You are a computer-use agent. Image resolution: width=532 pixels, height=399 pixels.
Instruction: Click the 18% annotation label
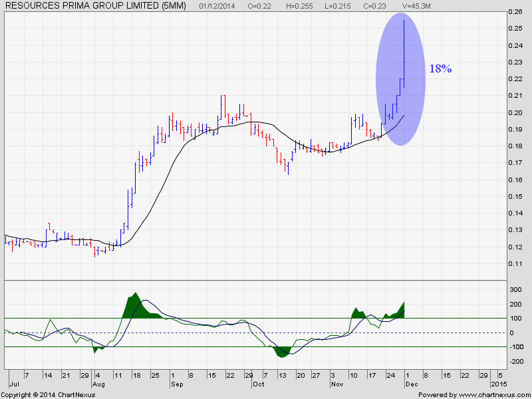point(440,69)
